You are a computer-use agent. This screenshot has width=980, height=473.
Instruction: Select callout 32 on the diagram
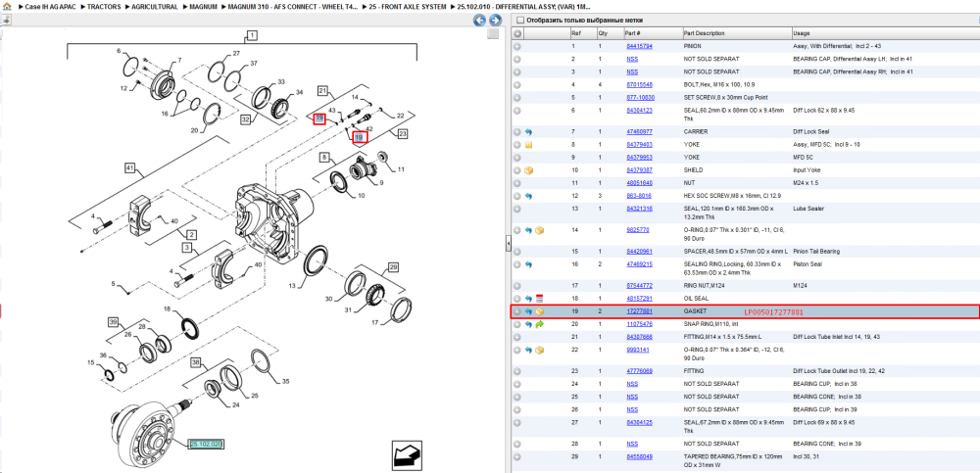(x=246, y=118)
